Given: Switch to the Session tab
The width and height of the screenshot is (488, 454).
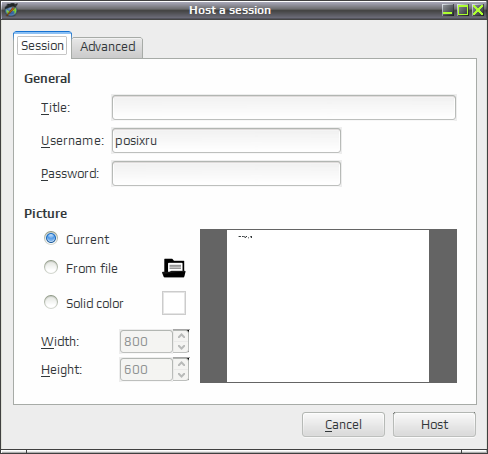Looking at the screenshot, I should click(x=42, y=46).
